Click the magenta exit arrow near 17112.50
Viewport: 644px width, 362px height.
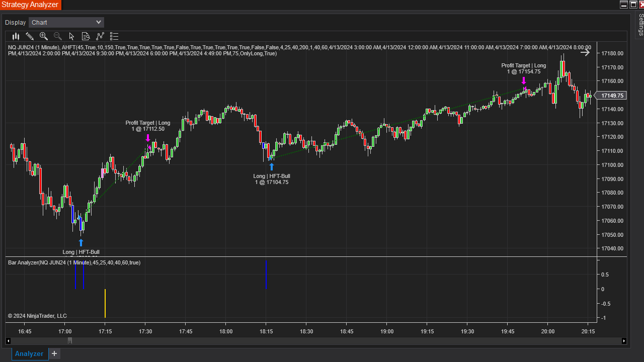(148, 138)
